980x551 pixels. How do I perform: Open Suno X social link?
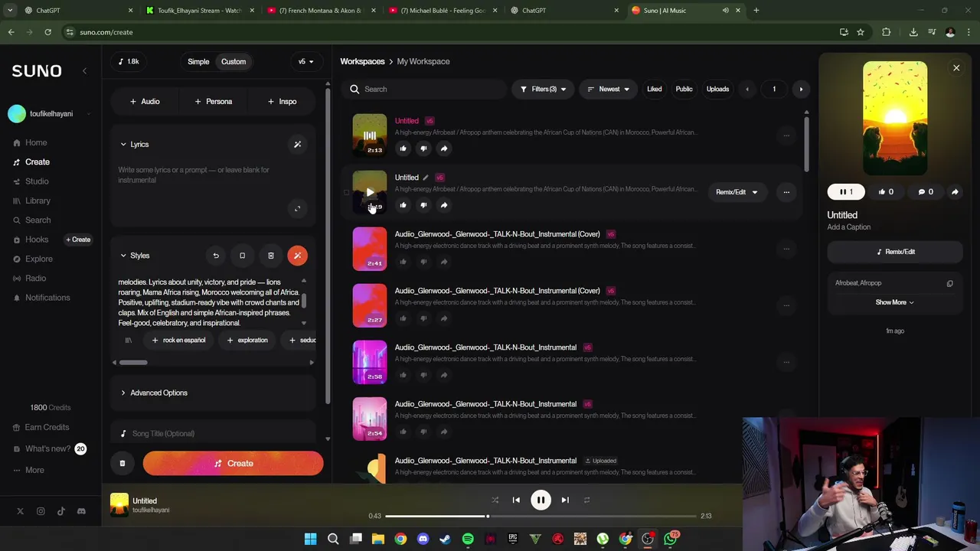click(21, 511)
